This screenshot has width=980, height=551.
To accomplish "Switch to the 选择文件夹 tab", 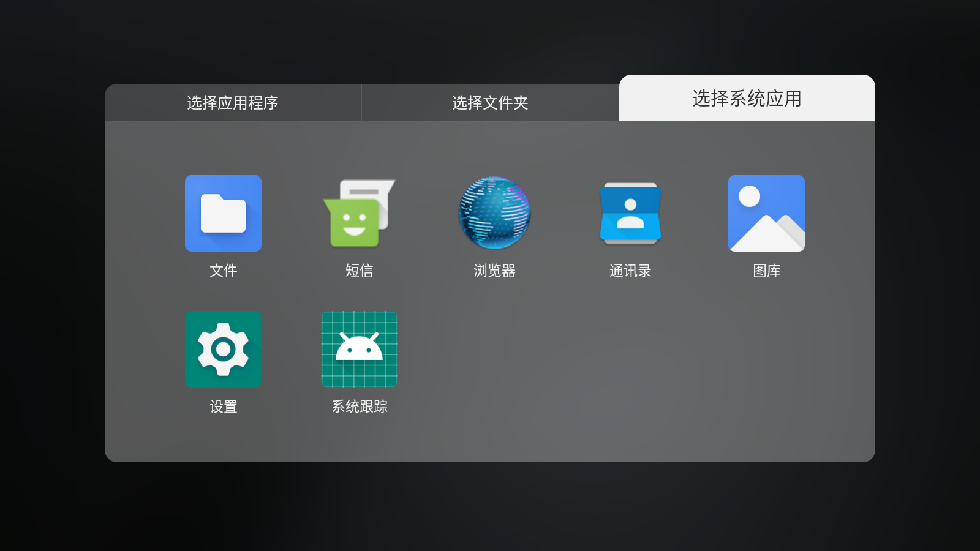I will point(490,102).
